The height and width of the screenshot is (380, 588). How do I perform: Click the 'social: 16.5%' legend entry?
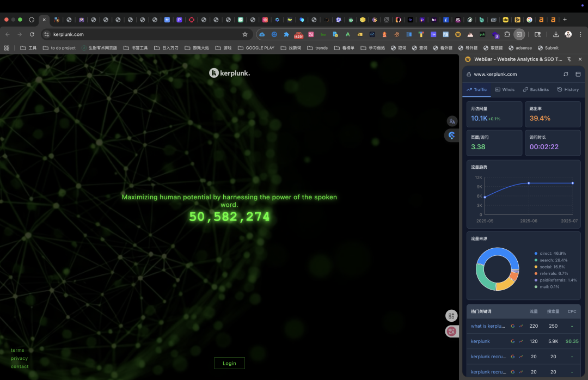[x=550, y=267]
